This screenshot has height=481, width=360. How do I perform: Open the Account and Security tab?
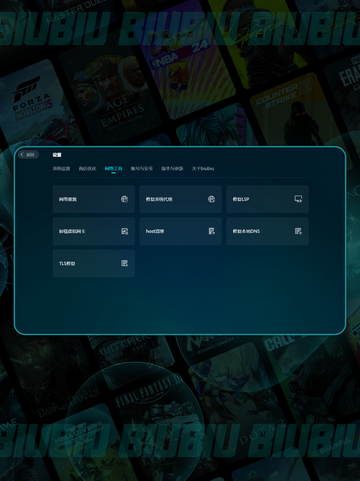point(142,169)
